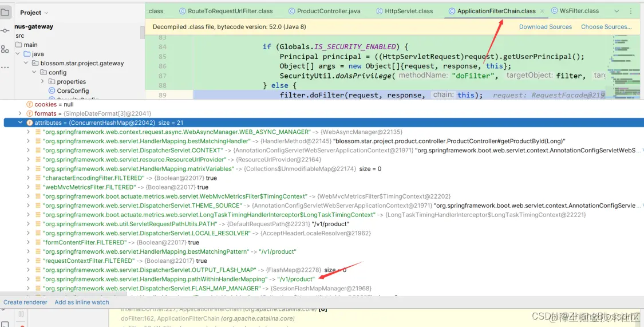Collapse the blossom.star.project.gateway package
Screen dimensions: 644x327
[26, 63]
